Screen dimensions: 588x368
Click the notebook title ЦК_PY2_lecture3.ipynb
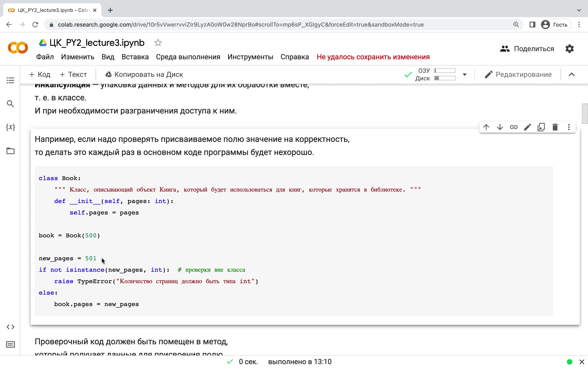(x=97, y=43)
